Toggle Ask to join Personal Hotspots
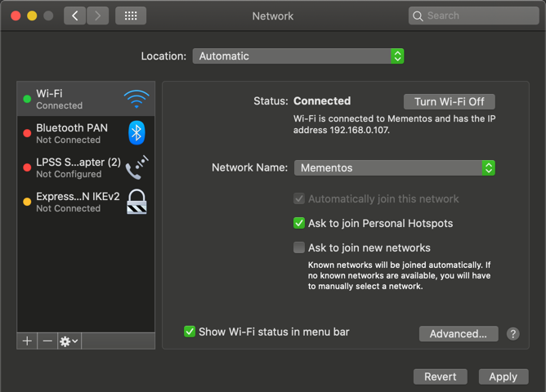This screenshot has width=546, height=392. pyautogui.click(x=299, y=223)
